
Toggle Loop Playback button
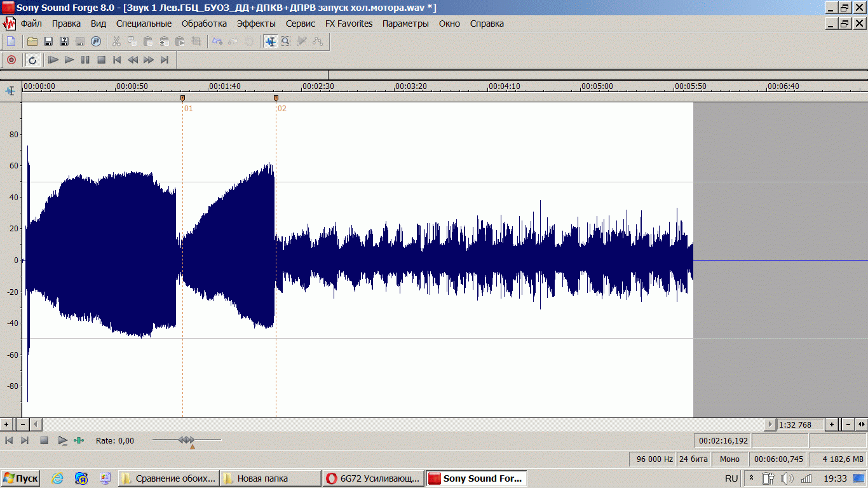(32, 60)
